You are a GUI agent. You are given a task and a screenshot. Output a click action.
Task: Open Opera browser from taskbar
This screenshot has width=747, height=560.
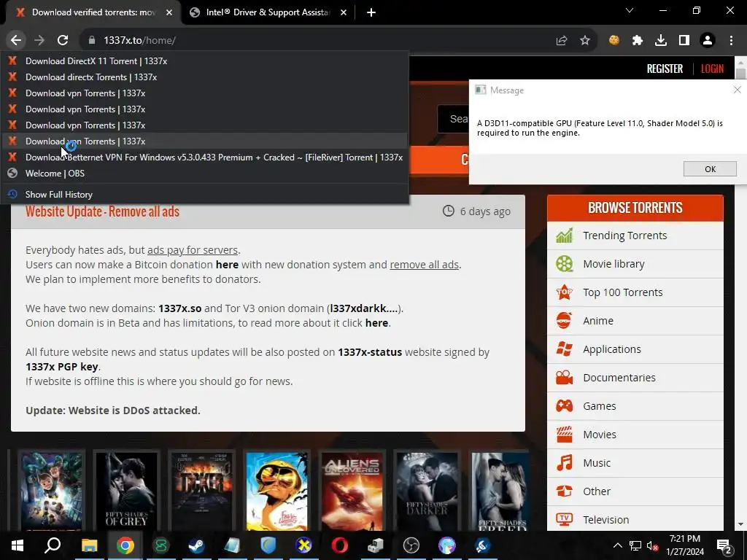[339, 545]
